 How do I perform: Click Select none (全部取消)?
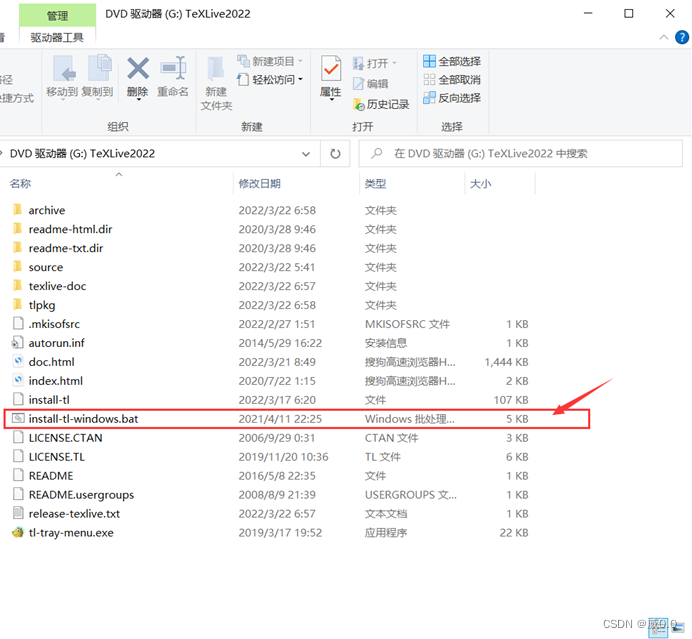(451, 79)
